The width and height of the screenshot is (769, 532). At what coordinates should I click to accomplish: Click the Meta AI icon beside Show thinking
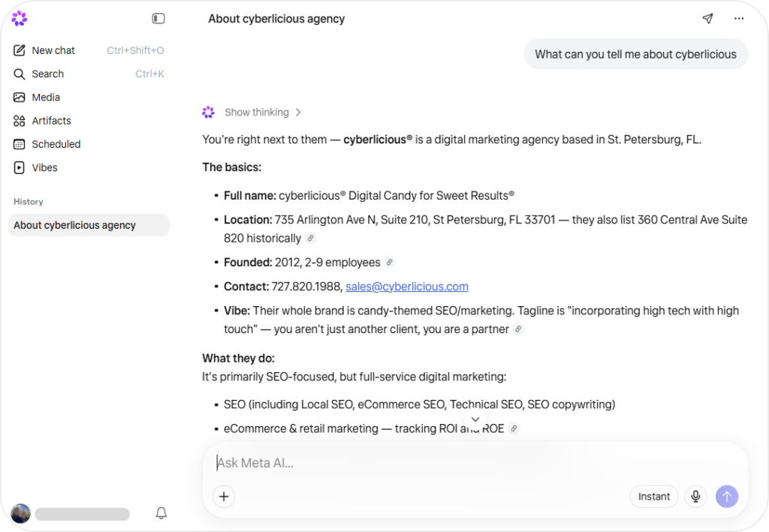(209, 113)
